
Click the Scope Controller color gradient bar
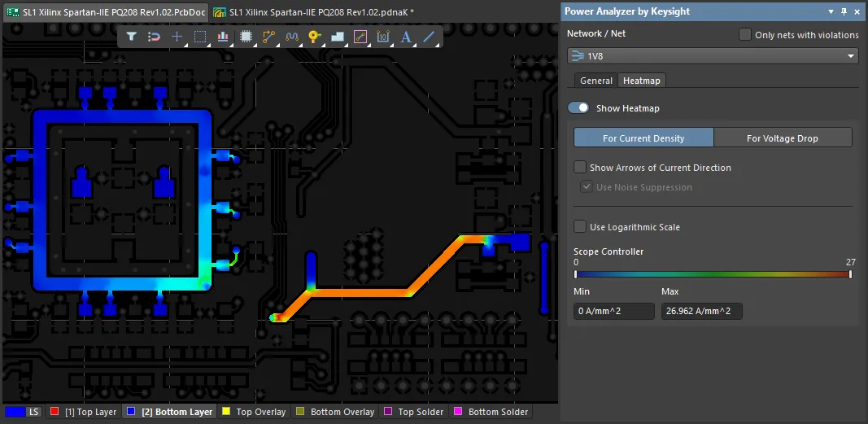(713, 274)
